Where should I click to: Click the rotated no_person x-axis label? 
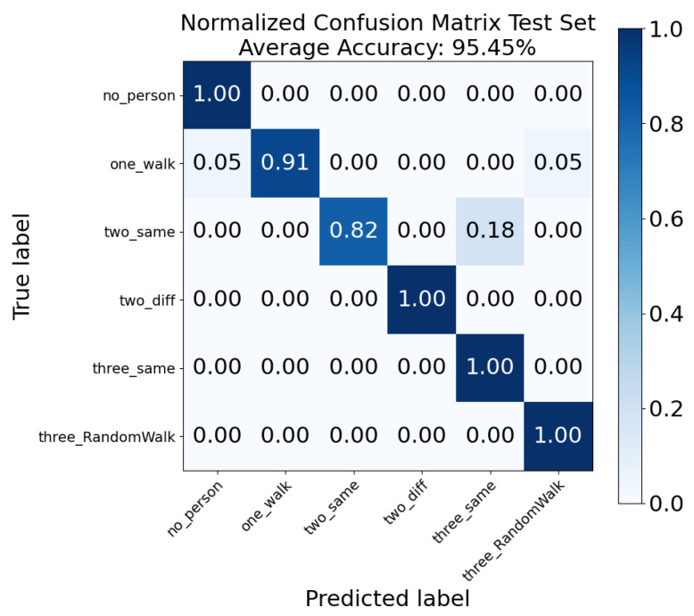tap(194, 509)
